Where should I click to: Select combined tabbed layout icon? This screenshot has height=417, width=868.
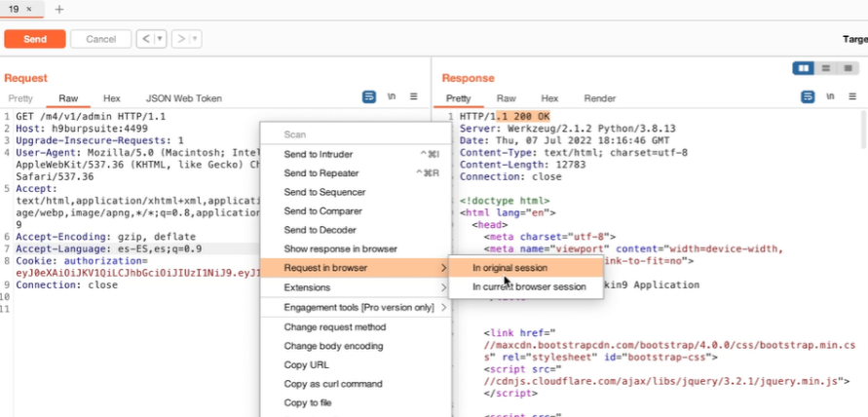pos(847,68)
